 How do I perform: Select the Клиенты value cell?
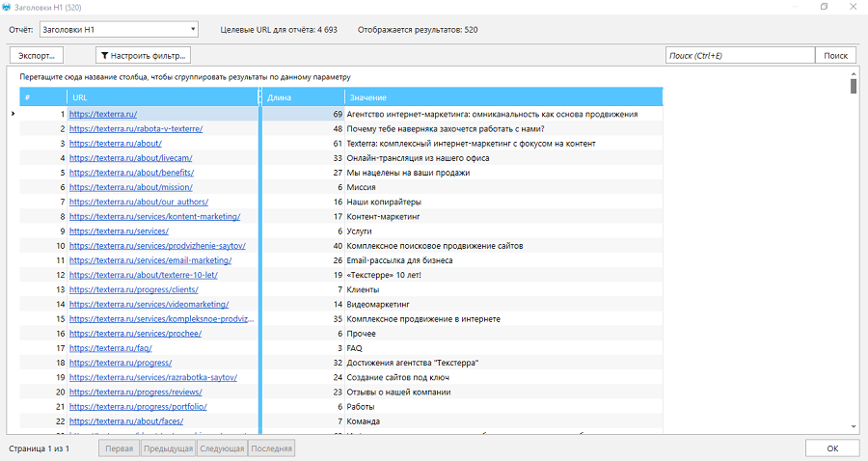click(x=503, y=289)
